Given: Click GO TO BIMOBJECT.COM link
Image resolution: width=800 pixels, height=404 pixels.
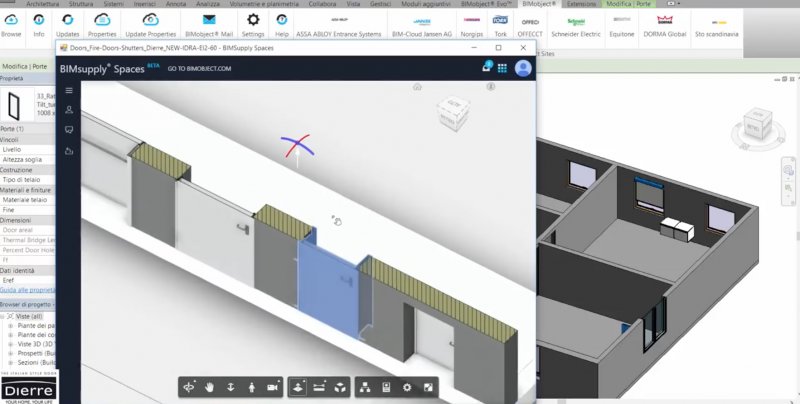Looking at the screenshot, I should click(x=199, y=68).
